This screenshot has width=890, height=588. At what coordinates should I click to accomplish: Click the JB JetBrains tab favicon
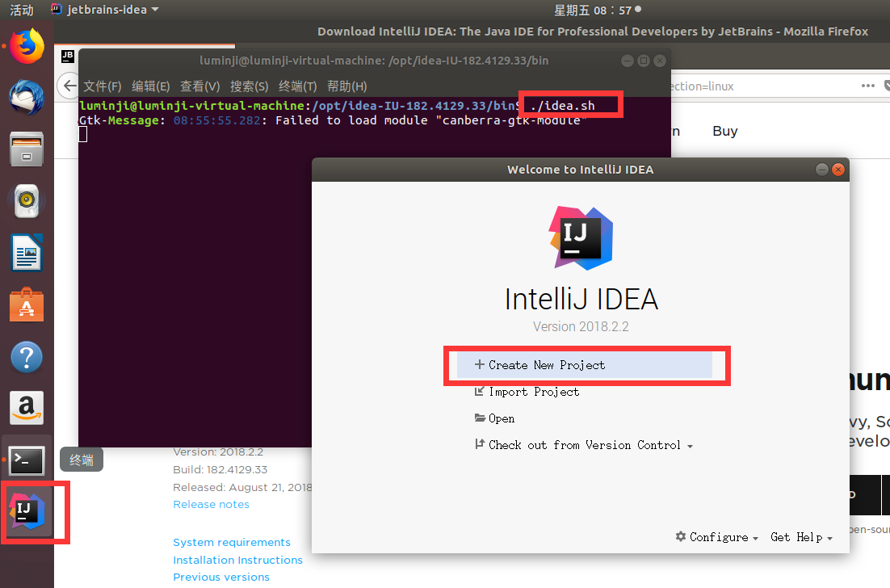pyautogui.click(x=68, y=57)
